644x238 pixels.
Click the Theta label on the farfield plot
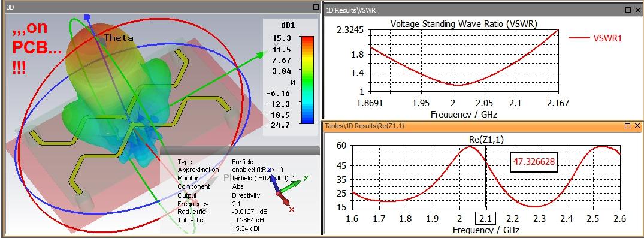click(119, 38)
